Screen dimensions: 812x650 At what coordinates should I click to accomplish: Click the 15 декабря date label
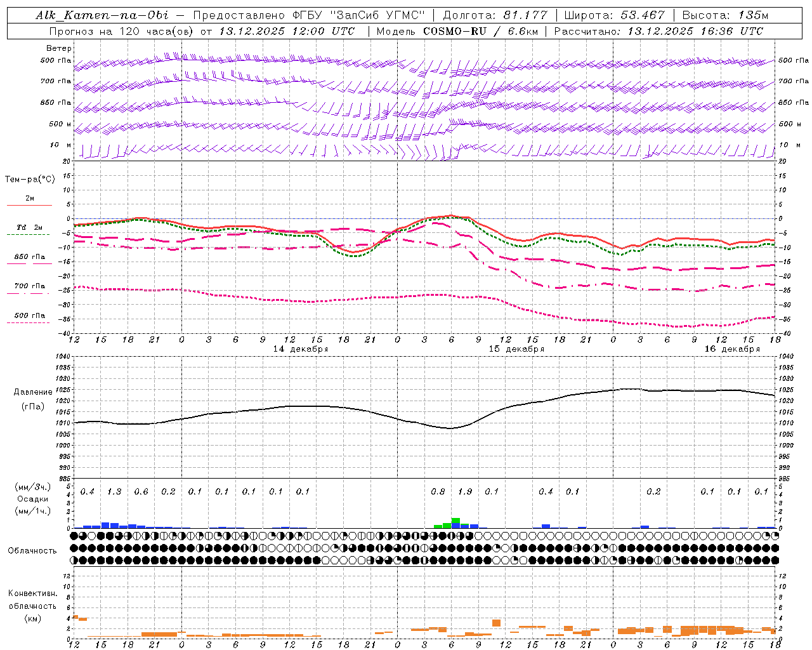(516, 349)
